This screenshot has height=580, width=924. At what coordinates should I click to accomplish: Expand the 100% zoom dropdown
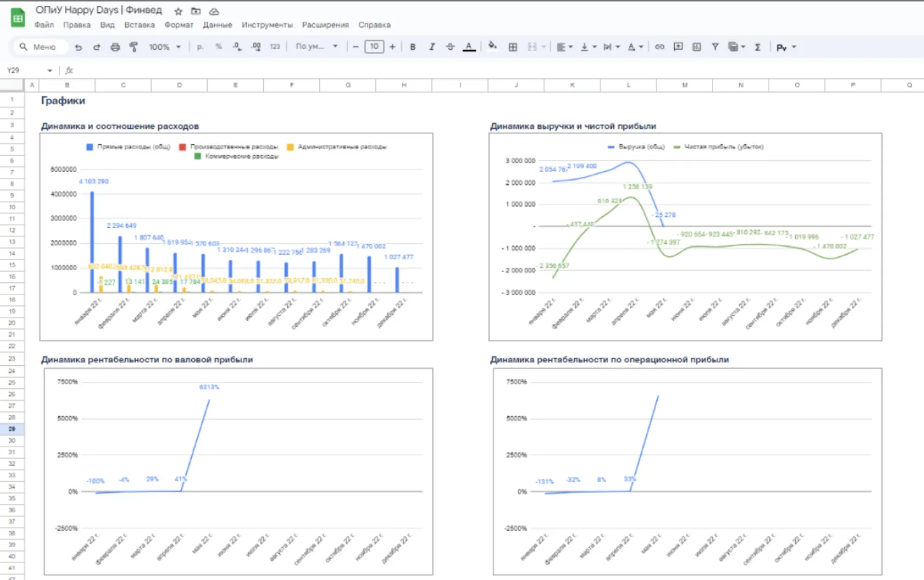pos(165,47)
